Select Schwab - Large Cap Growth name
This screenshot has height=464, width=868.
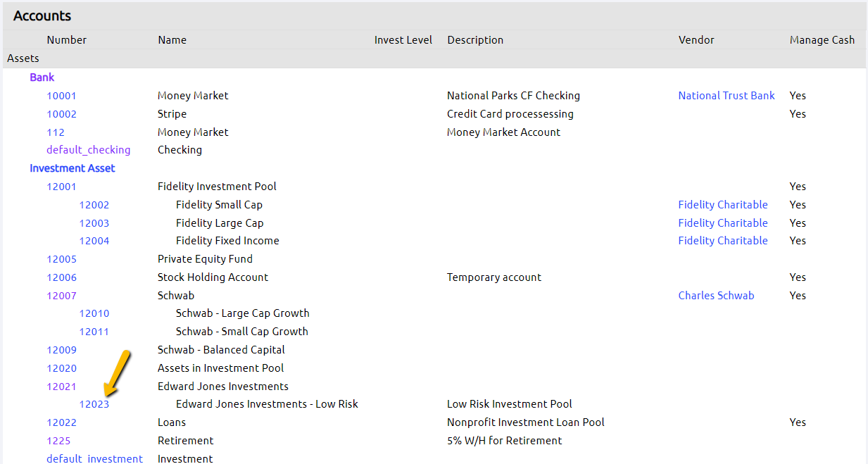click(x=243, y=313)
